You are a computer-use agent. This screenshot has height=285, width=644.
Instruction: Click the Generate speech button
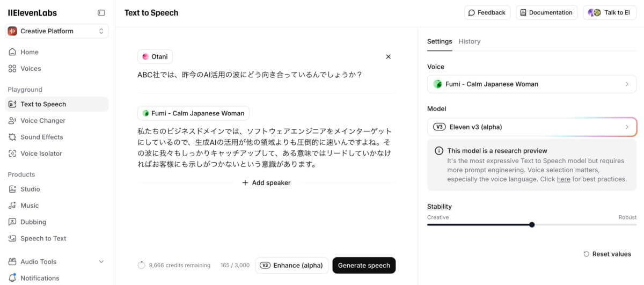click(364, 265)
